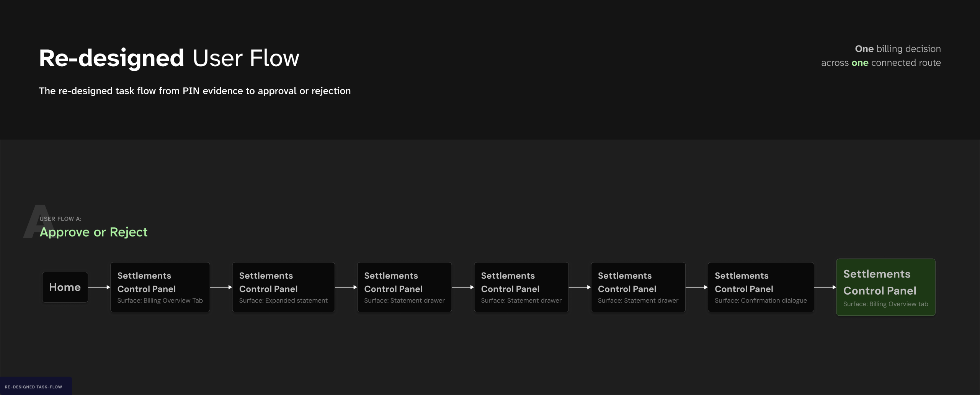Select the Expanded statement surface card
Image resolution: width=980 pixels, height=395 pixels.
point(283,287)
